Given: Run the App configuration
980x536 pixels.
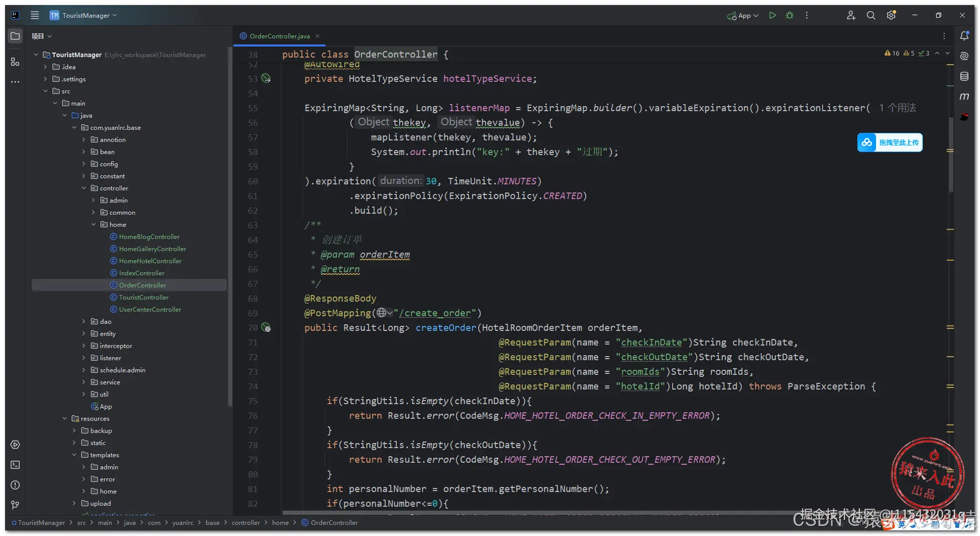Looking at the screenshot, I should (772, 15).
